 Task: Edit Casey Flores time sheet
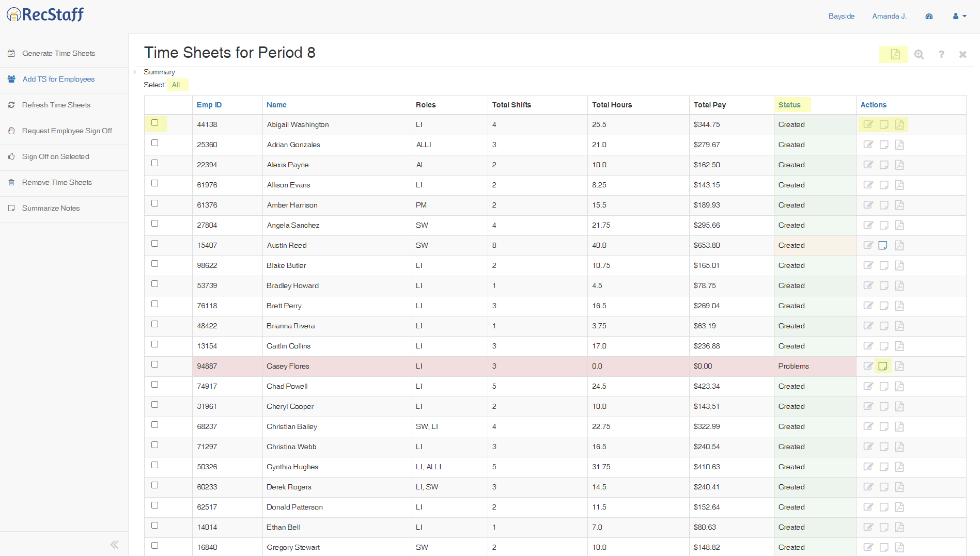pyautogui.click(x=868, y=366)
